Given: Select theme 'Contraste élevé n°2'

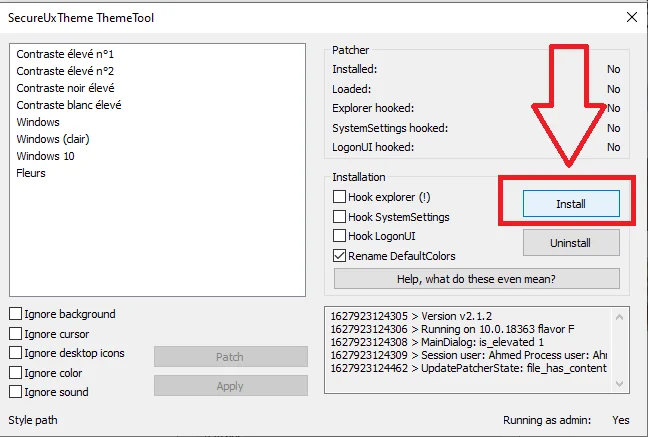Looking at the screenshot, I should pyautogui.click(x=65, y=71).
